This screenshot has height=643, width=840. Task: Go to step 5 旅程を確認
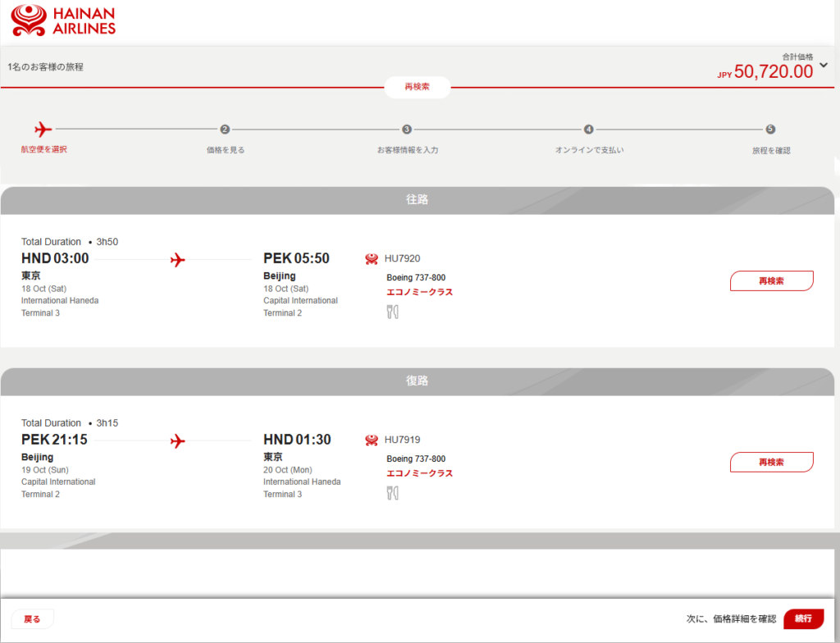[x=770, y=130]
